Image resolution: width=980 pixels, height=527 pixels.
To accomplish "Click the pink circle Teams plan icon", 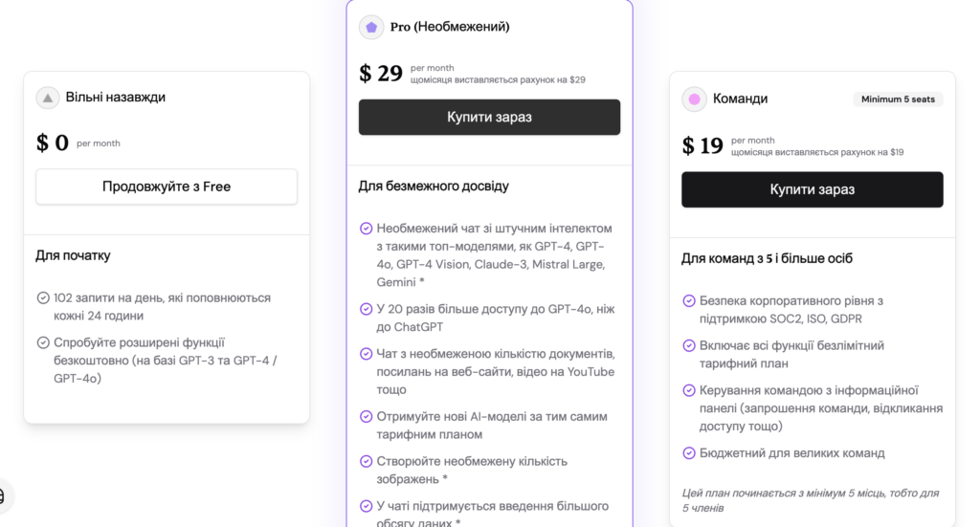I will pos(694,99).
